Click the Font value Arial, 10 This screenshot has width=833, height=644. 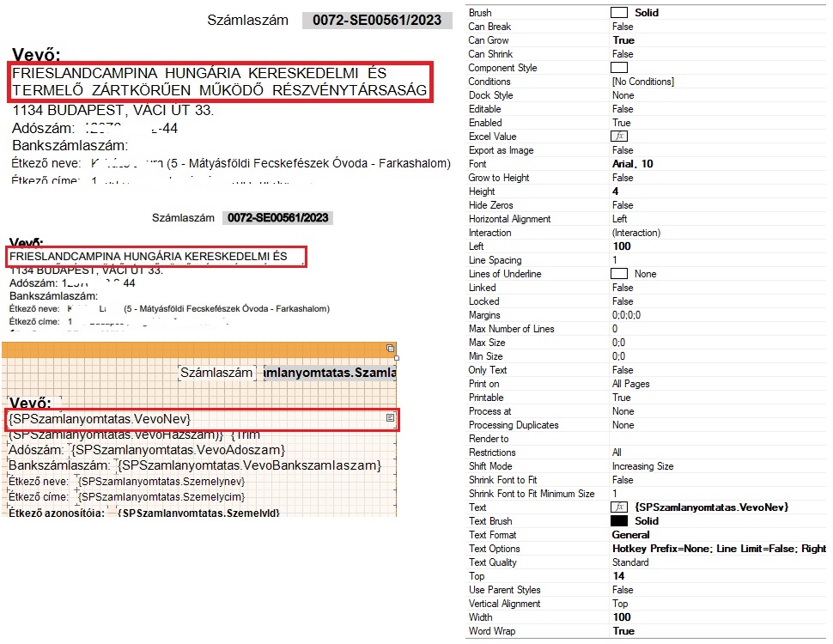pyautogui.click(x=632, y=164)
